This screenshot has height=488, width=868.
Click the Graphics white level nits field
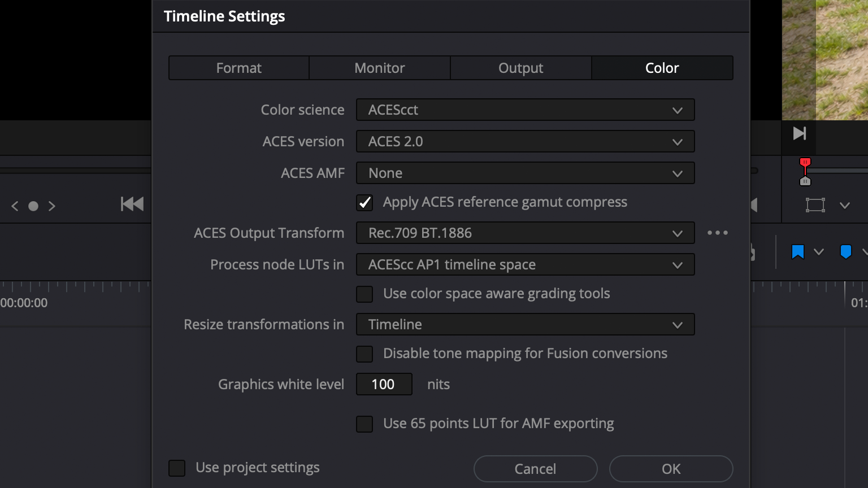[384, 385]
